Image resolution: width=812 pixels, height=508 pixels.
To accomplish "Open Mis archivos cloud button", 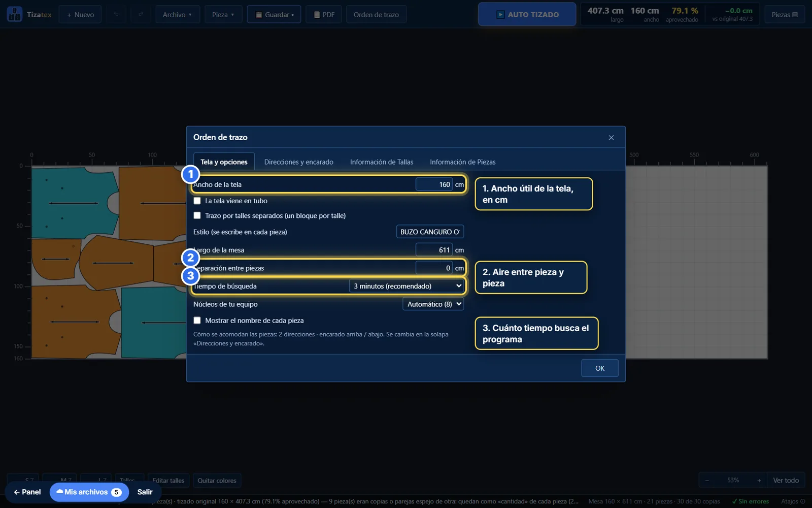I will (x=89, y=492).
